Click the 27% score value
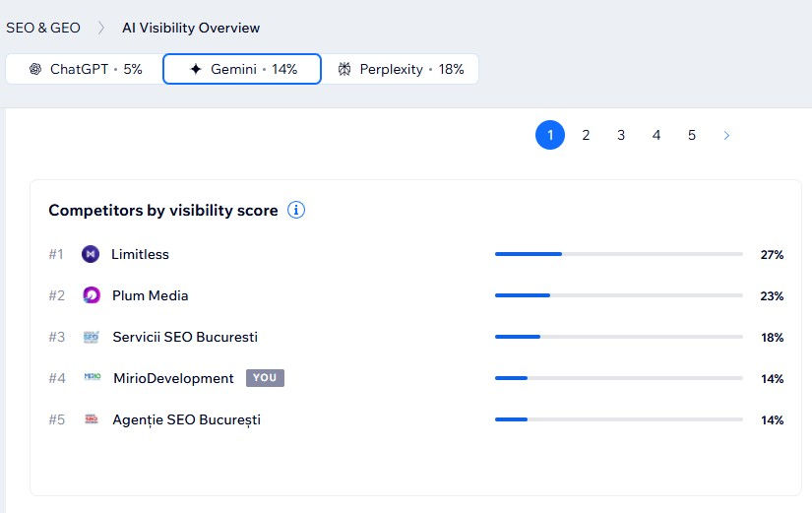This screenshot has height=513, width=812. point(772,254)
